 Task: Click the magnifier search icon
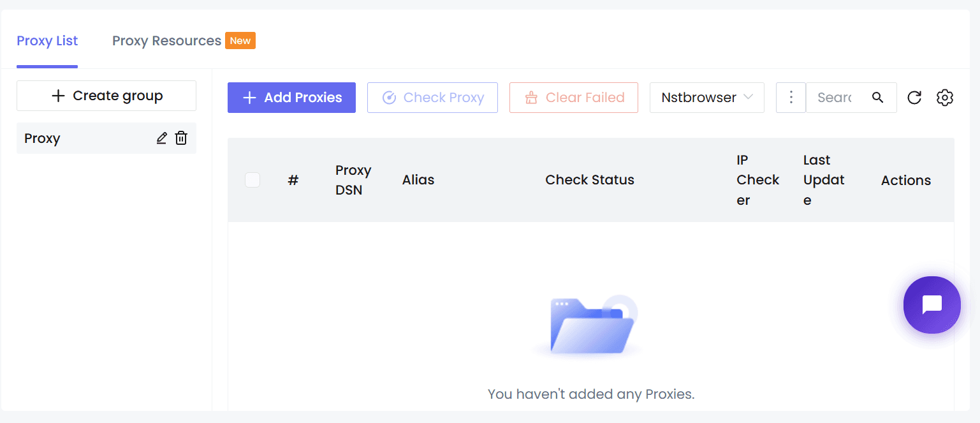click(878, 98)
